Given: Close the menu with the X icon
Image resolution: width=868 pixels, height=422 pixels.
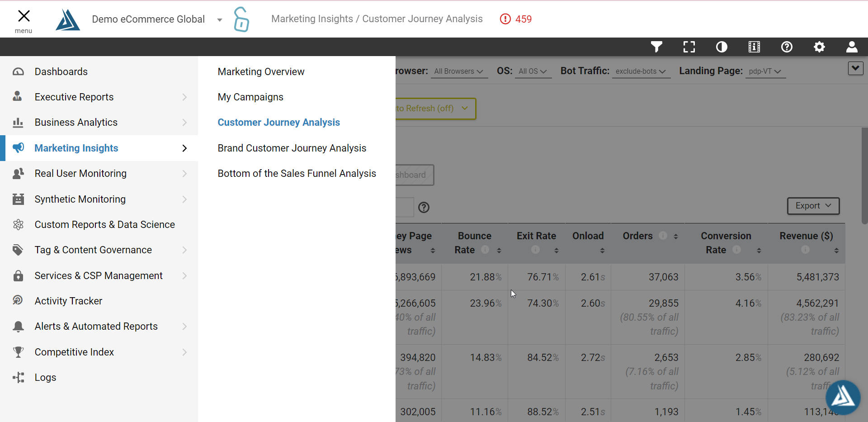Looking at the screenshot, I should tap(24, 16).
